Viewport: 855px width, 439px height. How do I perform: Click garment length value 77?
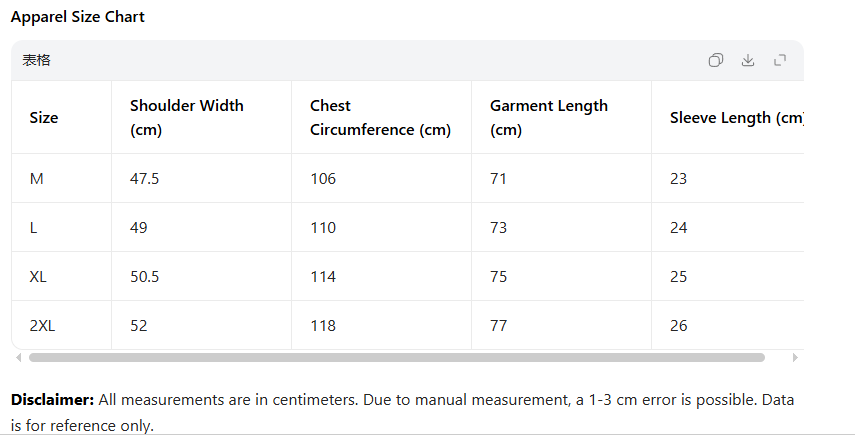click(498, 325)
